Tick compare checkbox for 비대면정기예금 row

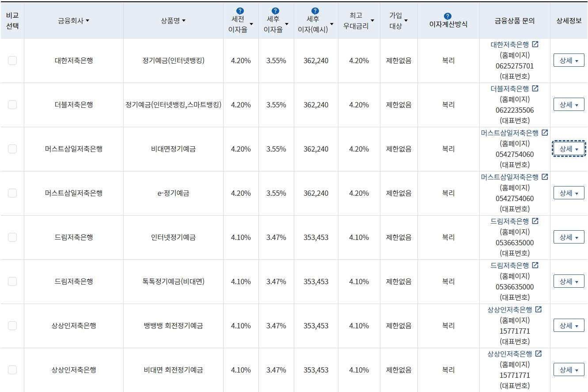[x=12, y=149]
